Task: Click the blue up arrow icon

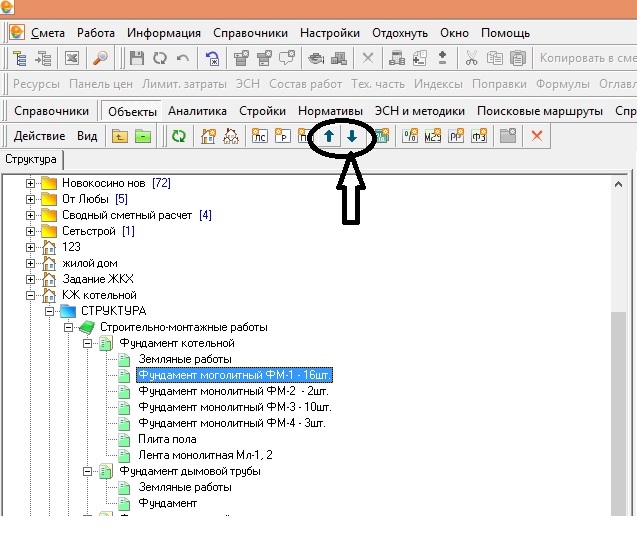Action: coord(329,136)
